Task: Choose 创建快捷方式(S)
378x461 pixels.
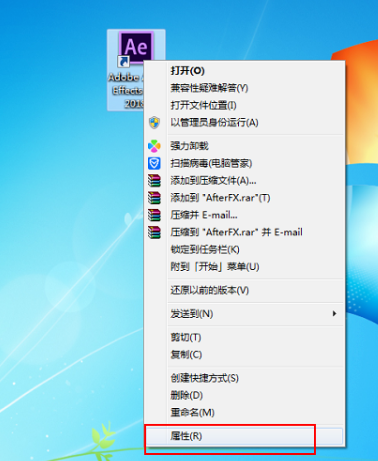Action: [x=244, y=378]
